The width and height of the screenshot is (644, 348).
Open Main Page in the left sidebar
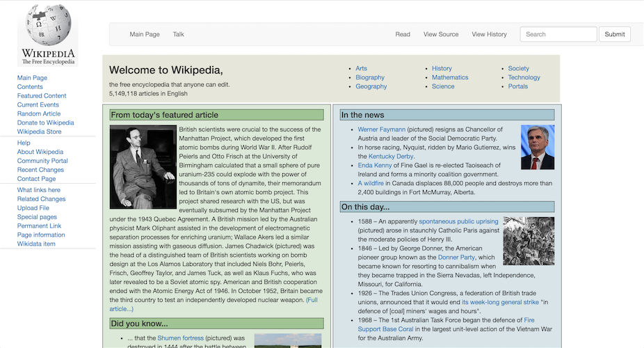[x=32, y=78]
